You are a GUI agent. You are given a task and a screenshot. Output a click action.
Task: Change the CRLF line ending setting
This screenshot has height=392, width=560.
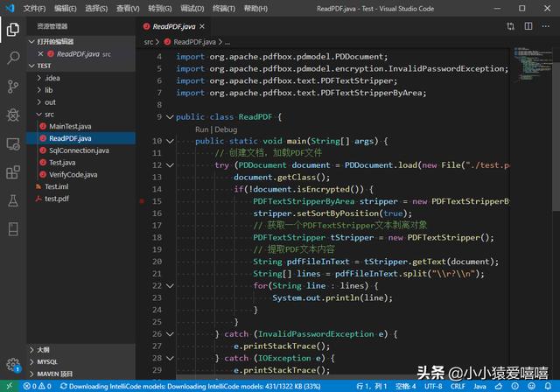458,386
